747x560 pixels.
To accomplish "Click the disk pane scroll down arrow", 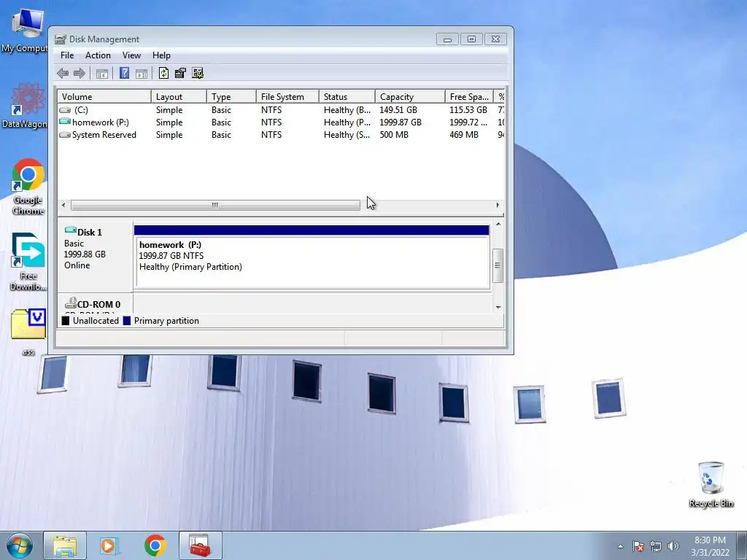I will (x=498, y=307).
